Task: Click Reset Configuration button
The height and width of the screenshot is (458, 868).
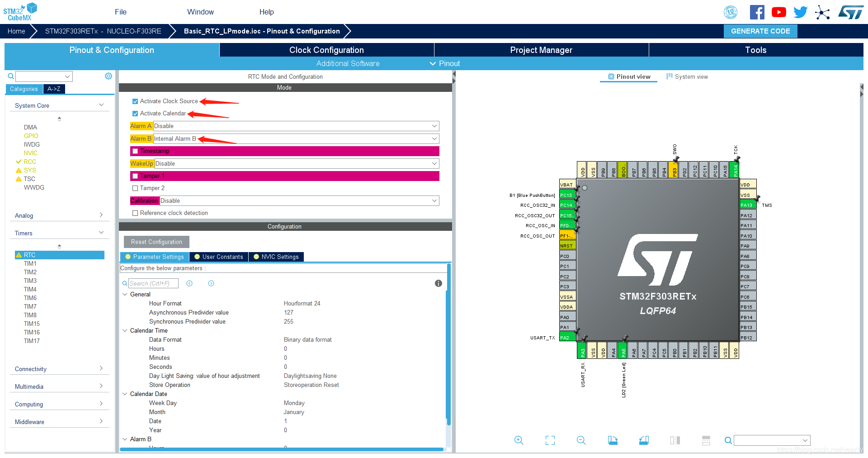Action: coord(156,242)
